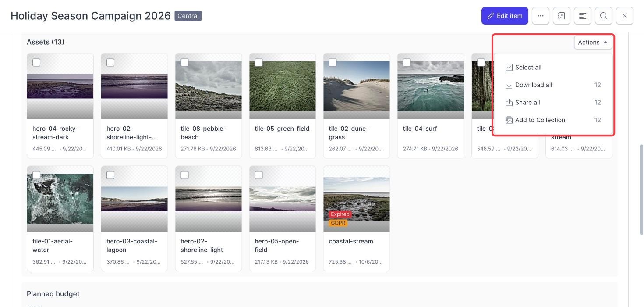The height and width of the screenshot is (307, 644).
Task: Click the Central badge beside the title
Action: pyautogui.click(x=188, y=16)
